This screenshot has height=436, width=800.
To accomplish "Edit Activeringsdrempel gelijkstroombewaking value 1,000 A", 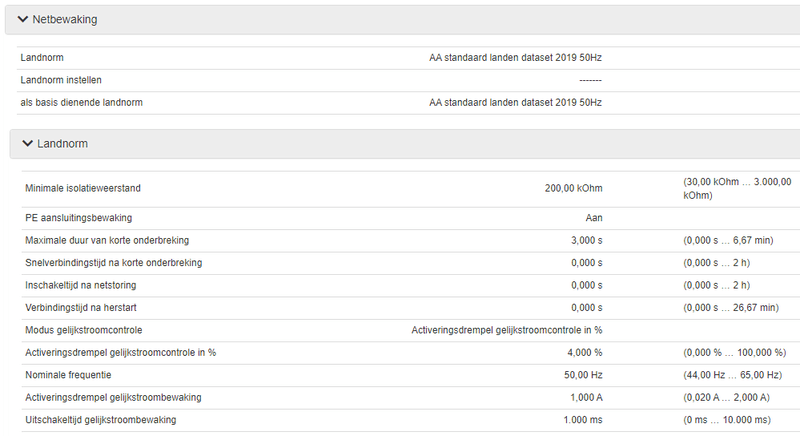I will click(583, 397).
